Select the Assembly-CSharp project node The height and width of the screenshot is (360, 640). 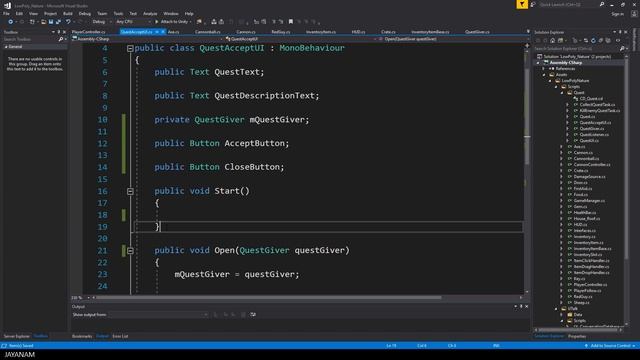565,62
